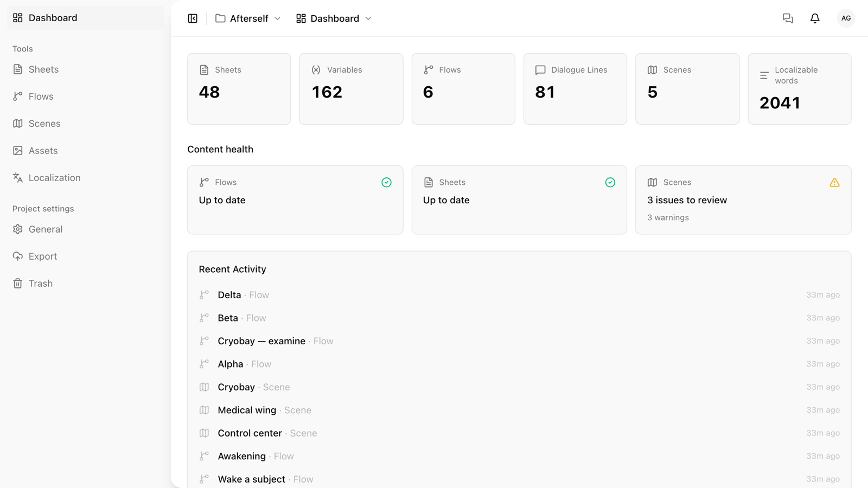Click the Alpha flow activity row
This screenshot has height=488, width=868.
click(519, 364)
